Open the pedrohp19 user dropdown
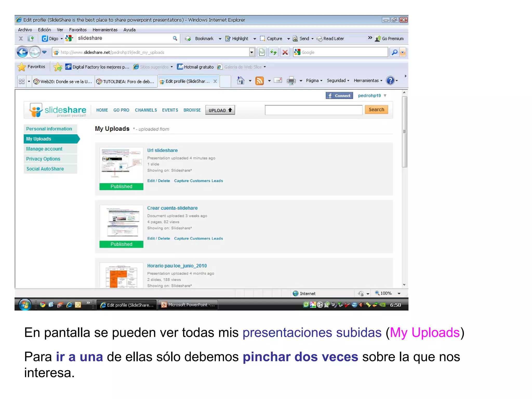Screen dimensions: 532x399 [385, 96]
